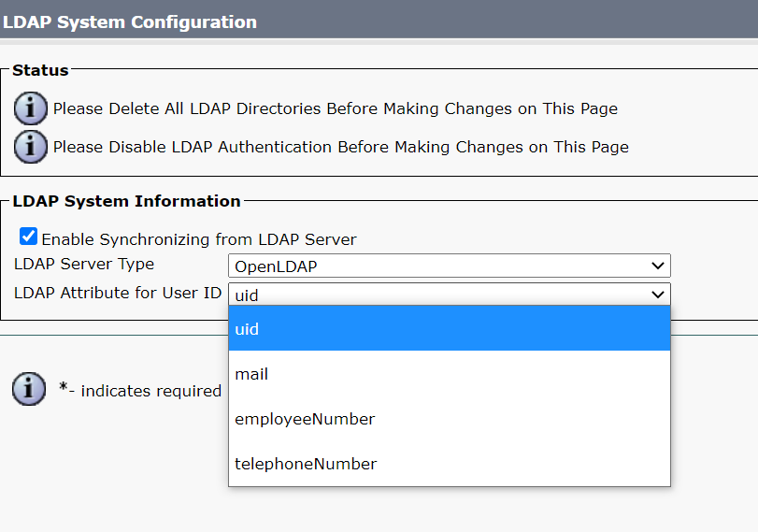Click the asterisk indicates required note text

point(140,391)
